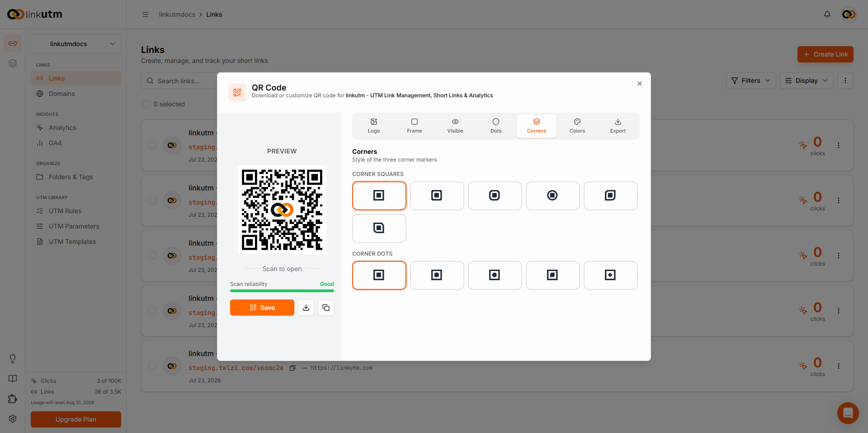Click the Upgrade Plan button
This screenshot has height=433, width=868.
[x=76, y=419]
